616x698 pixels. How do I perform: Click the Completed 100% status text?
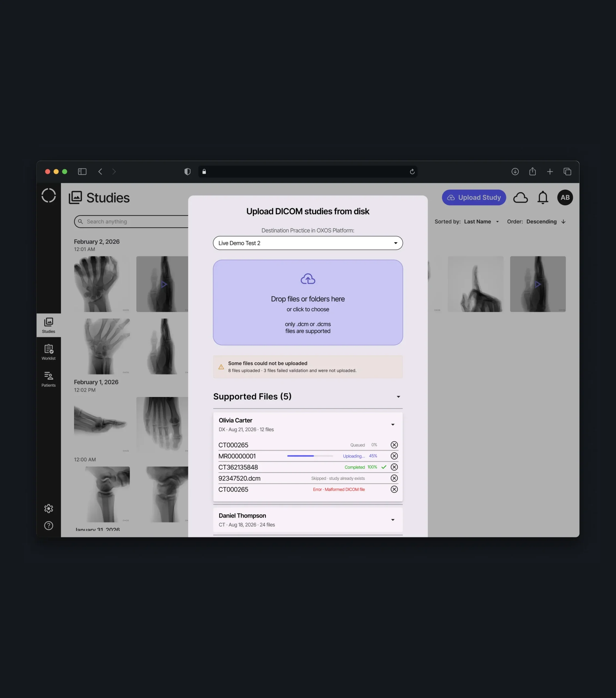(x=361, y=467)
